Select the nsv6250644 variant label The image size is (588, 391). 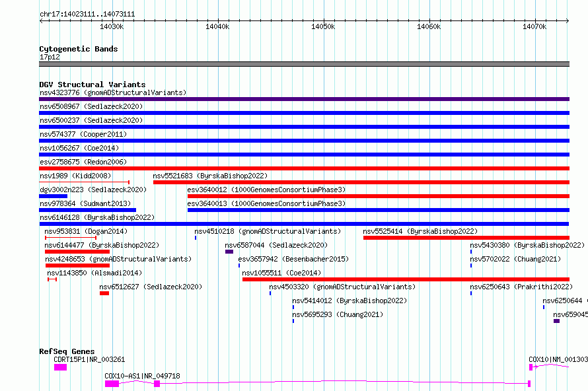(x=565, y=301)
